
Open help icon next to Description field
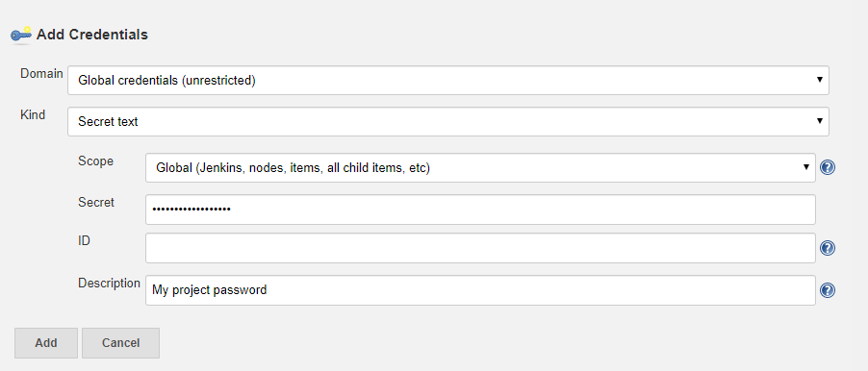(827, 290)
